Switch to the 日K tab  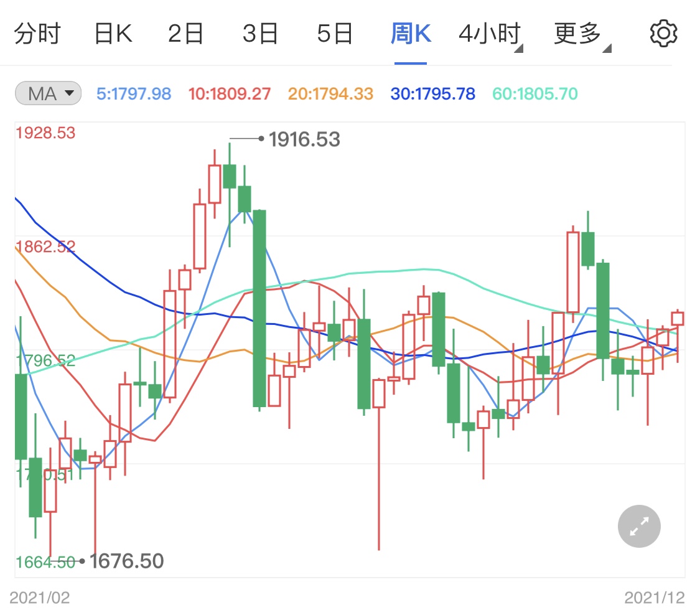tap(113, 34)
